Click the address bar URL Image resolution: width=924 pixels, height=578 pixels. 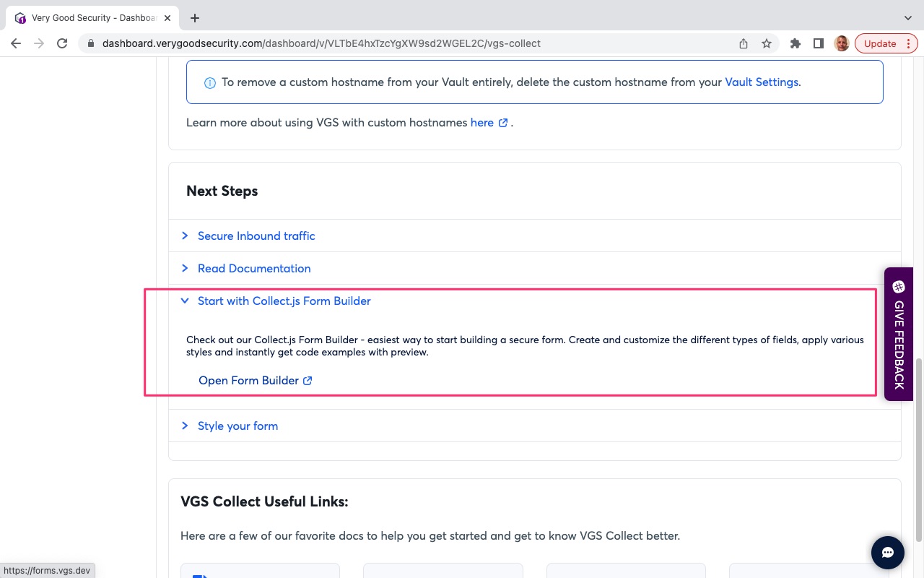321,43
